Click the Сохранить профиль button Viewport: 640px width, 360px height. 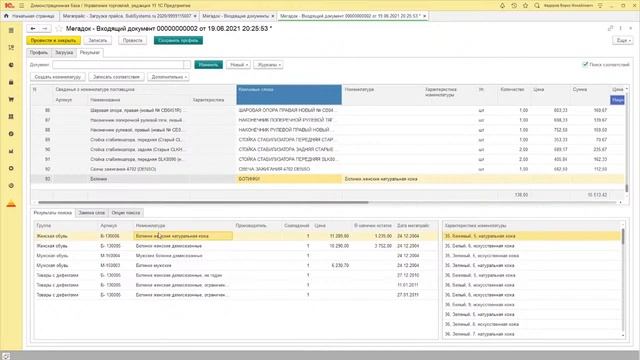[178, 40]
